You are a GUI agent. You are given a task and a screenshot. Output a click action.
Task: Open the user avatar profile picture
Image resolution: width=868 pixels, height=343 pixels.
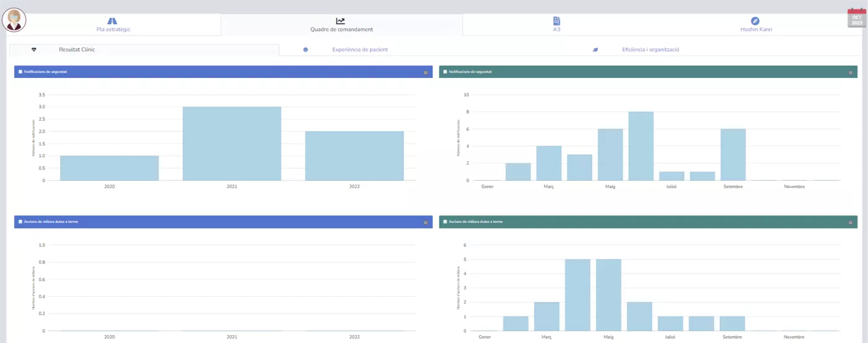14,20
